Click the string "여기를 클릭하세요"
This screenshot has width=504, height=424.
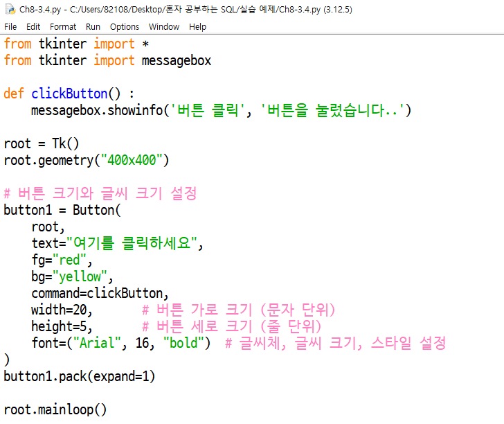click(x=132, y=243)
